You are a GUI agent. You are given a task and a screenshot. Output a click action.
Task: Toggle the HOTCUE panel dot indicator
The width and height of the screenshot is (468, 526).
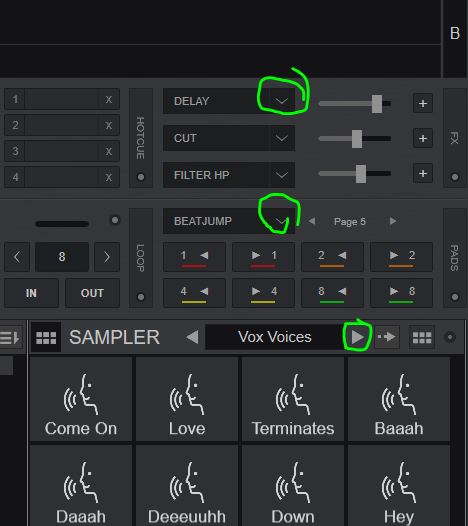tap(141, 176)
